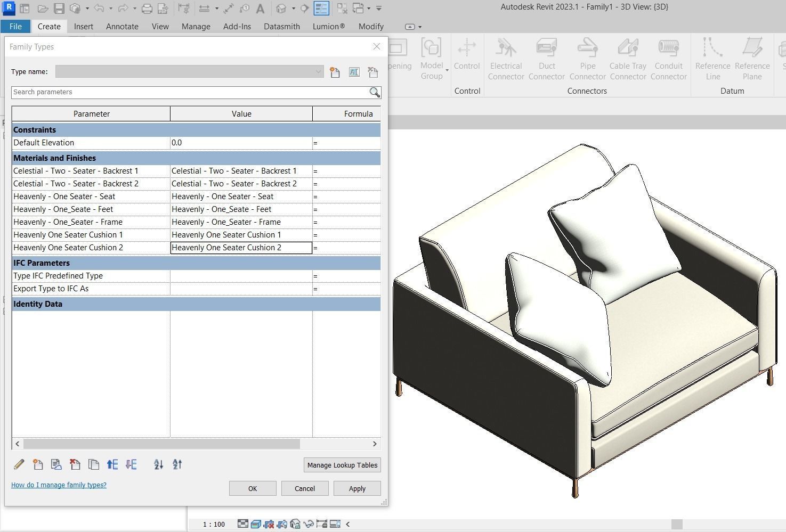
Task: Click the Rename Type icon
Action: (x=354, y=72)
